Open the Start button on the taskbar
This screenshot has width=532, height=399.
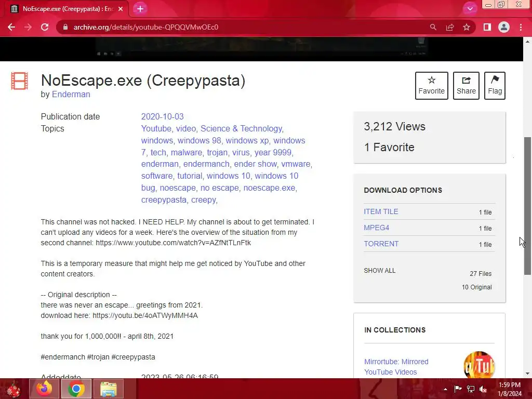[x=14, y=389]
